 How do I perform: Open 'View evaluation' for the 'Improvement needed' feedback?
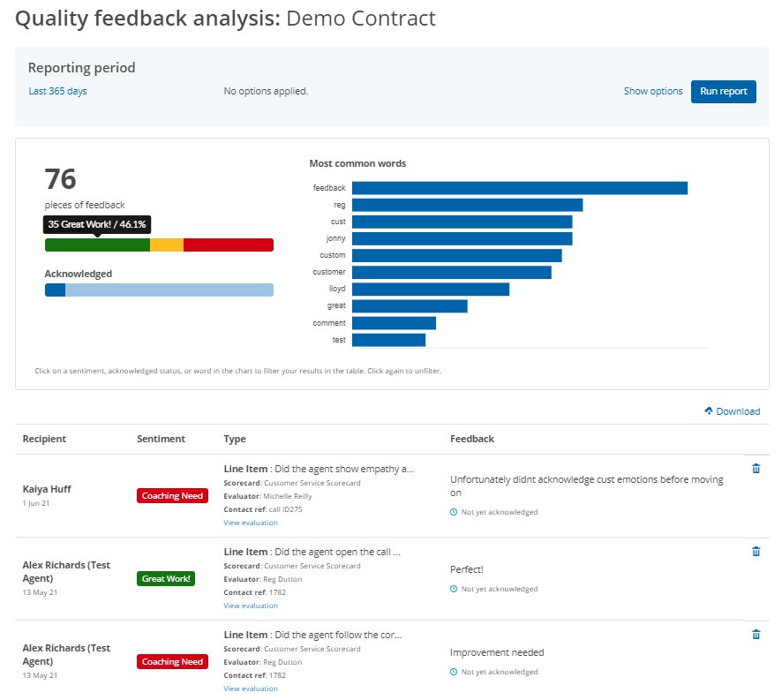(251, 688)
